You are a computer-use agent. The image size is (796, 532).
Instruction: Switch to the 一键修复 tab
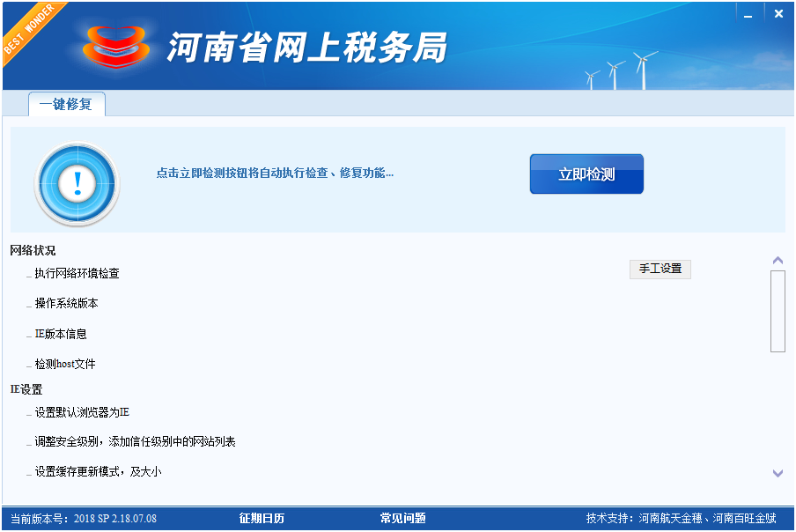(66, 104)
